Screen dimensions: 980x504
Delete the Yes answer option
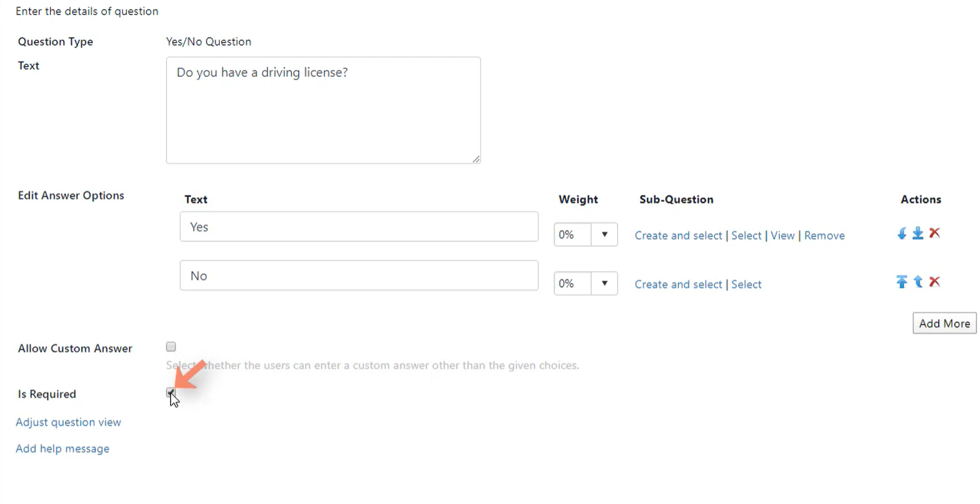point(934,233)
